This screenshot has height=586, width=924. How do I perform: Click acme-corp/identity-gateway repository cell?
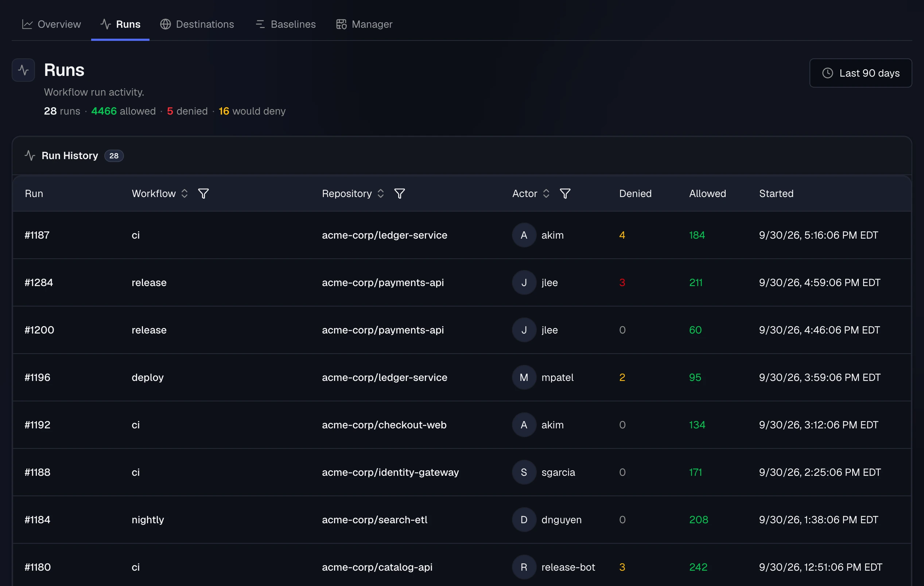pyautogui.click(x=390, y=472)
